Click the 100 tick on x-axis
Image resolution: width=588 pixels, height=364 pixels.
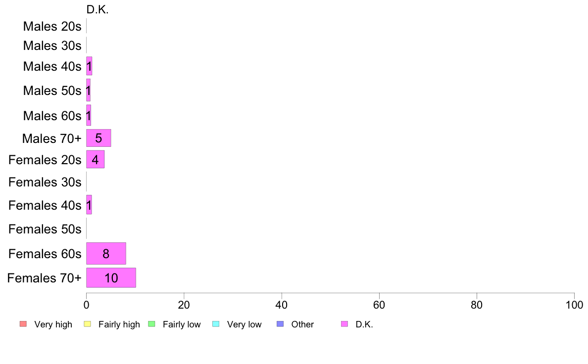(574, 305)
